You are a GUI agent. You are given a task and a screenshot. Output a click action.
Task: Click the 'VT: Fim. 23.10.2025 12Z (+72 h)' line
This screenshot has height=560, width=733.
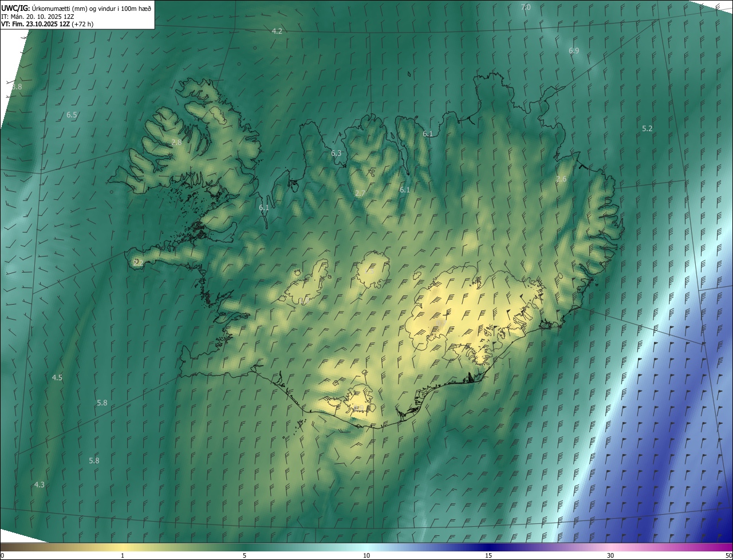point(47,24)
